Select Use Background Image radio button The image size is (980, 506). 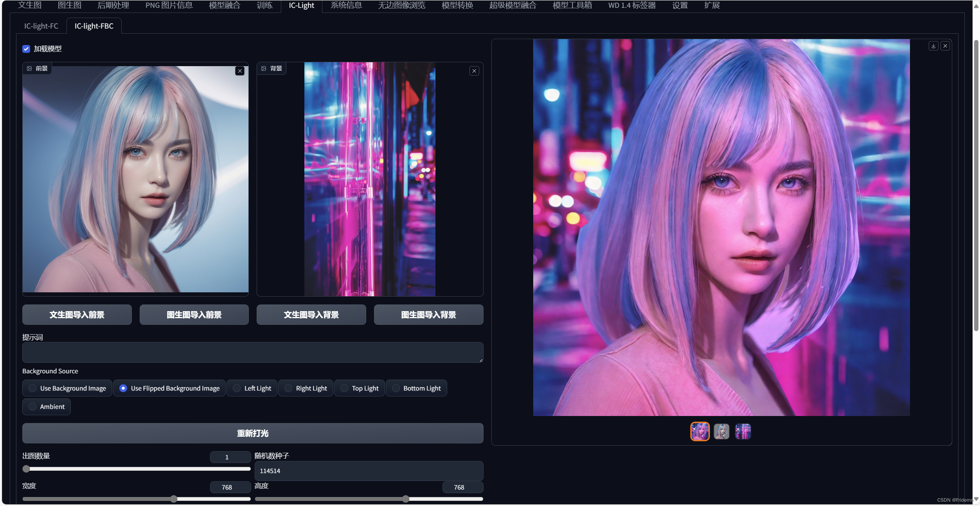click(x=32, y=389)
